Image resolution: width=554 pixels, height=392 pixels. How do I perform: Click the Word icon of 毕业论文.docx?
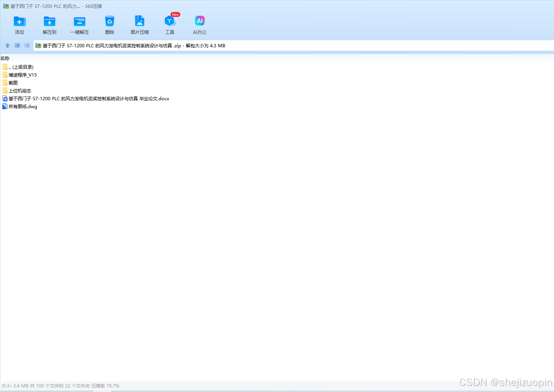(5, 98)
